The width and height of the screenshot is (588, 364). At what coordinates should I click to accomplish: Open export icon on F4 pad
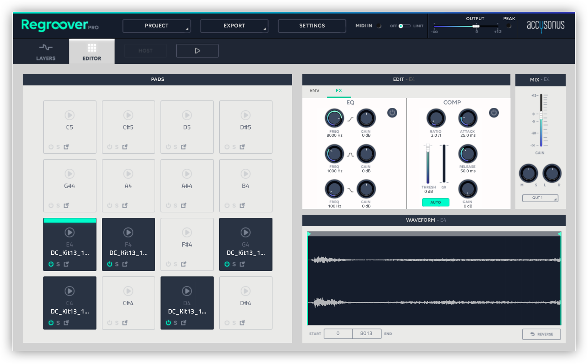click(x=125, y=264)
